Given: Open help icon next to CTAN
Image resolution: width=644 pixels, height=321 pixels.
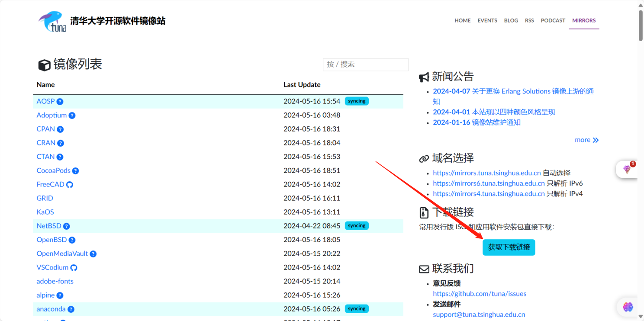Looking at the screenshot, I should coord(60,157).
